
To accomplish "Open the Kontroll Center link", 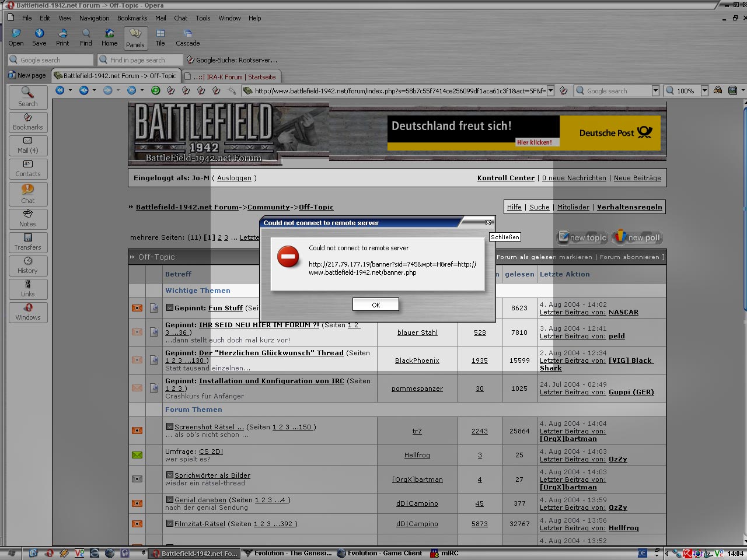I will pos(506,178).
